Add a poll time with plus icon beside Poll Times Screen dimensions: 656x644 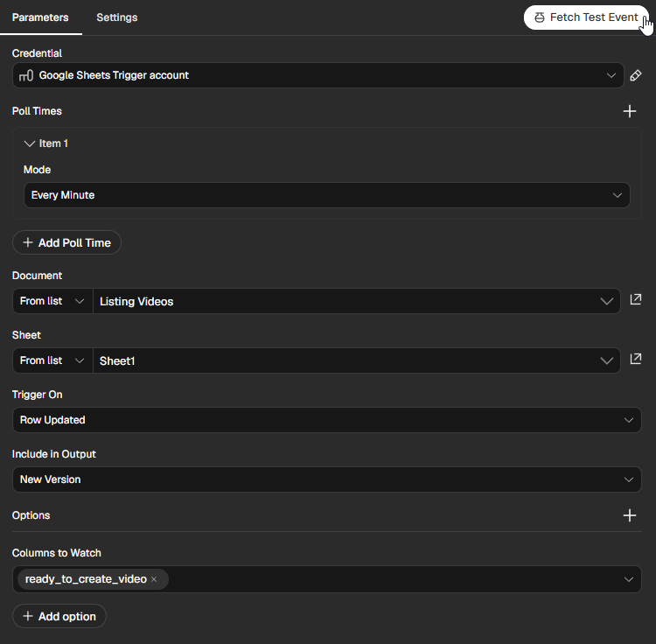[630, 111]
